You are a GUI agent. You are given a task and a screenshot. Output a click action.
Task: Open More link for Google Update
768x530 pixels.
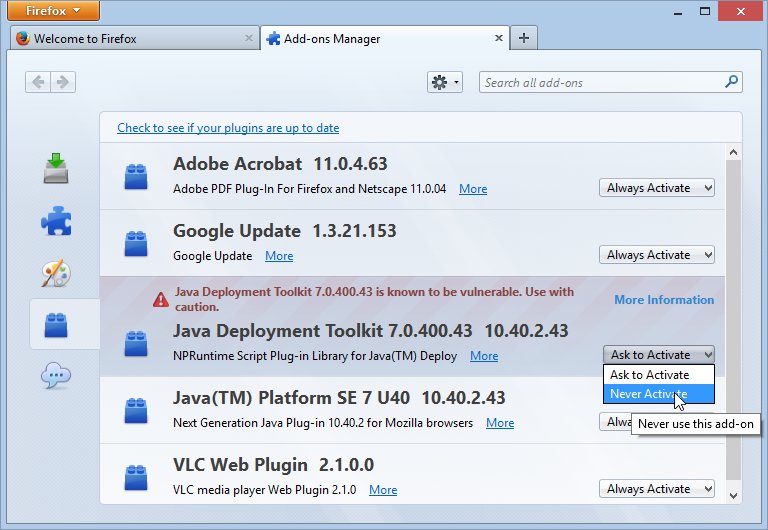click(279, 256)
